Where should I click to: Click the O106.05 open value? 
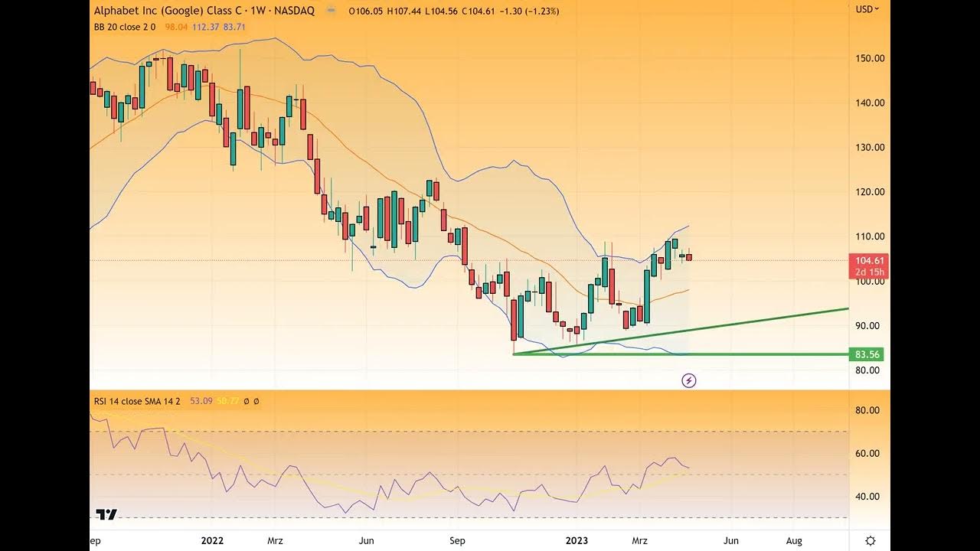[366, 11]
